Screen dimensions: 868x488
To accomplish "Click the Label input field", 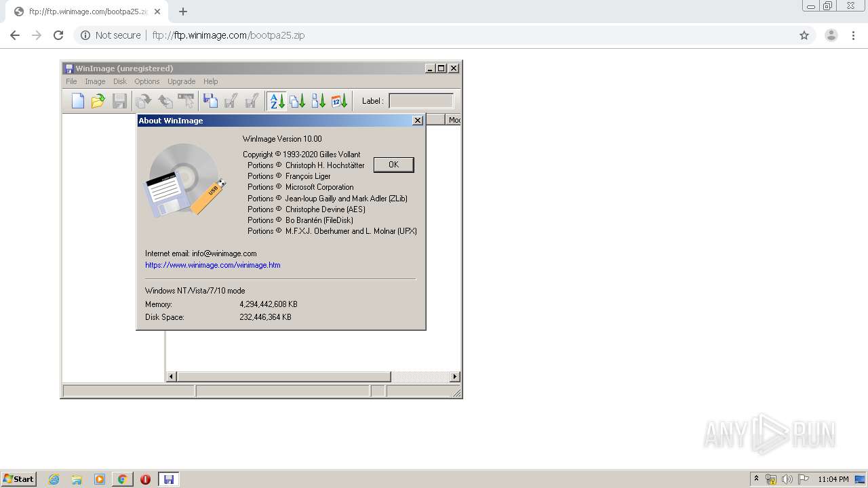I will [x=420, y=101].
